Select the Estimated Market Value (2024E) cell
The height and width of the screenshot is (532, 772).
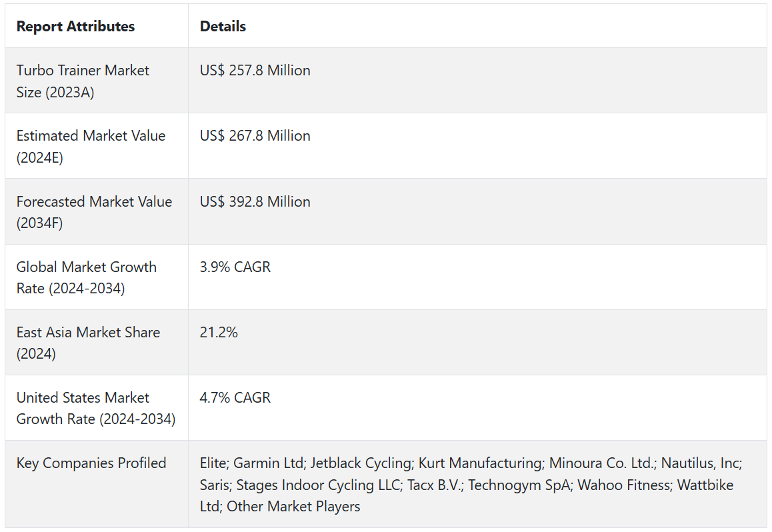point(91,147)
